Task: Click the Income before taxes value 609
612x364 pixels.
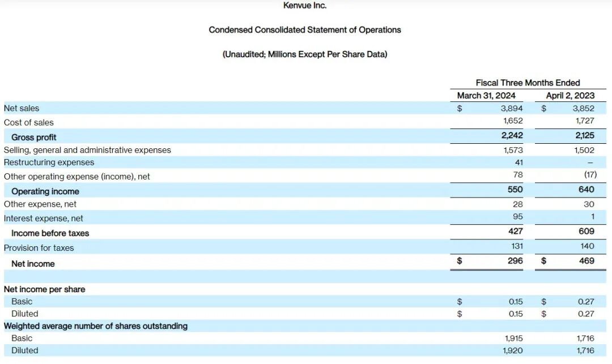Action: click(586, 231)
